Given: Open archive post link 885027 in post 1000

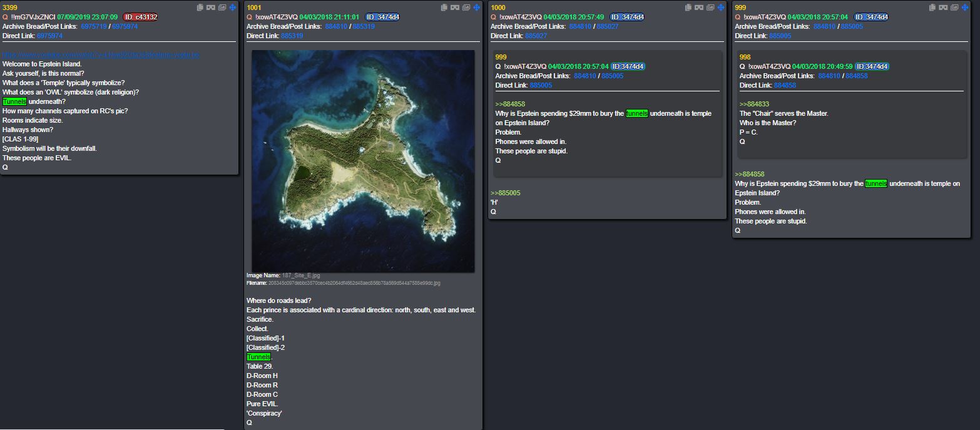Looking at the screenshot, I should [x=608, y=26].
